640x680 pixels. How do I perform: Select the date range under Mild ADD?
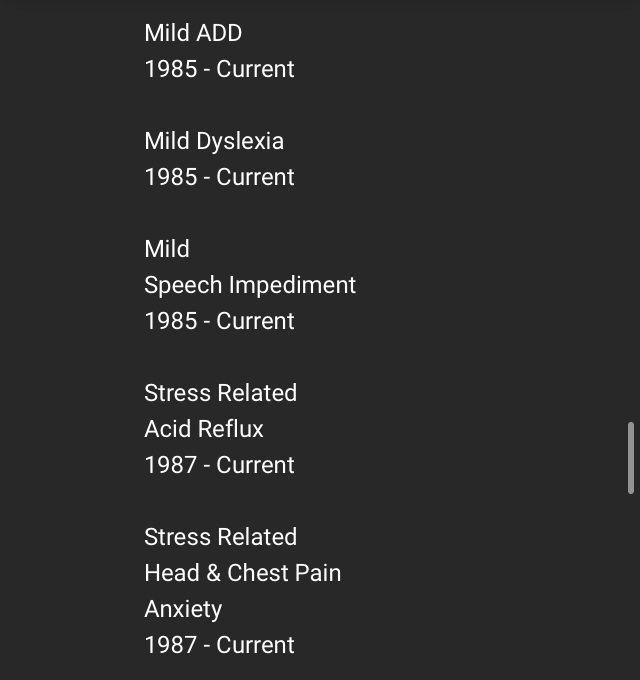tap(219, 69)
